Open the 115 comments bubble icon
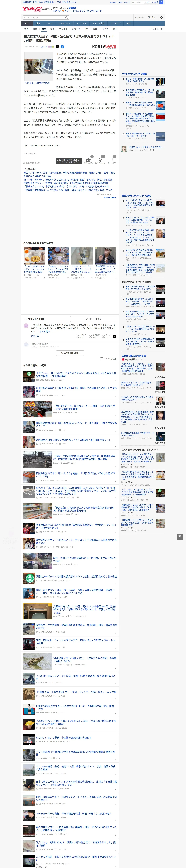This screenshot has height=868, width=186. click(44, 47)
